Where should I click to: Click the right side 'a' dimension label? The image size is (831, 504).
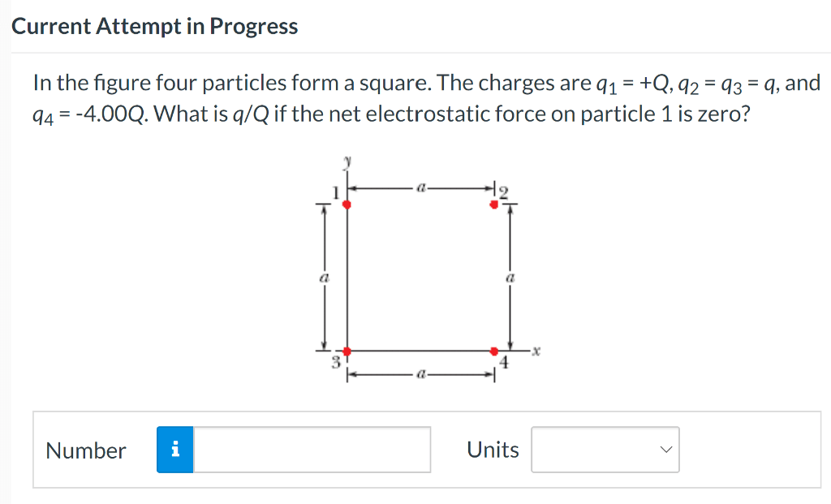pos(510,277)
